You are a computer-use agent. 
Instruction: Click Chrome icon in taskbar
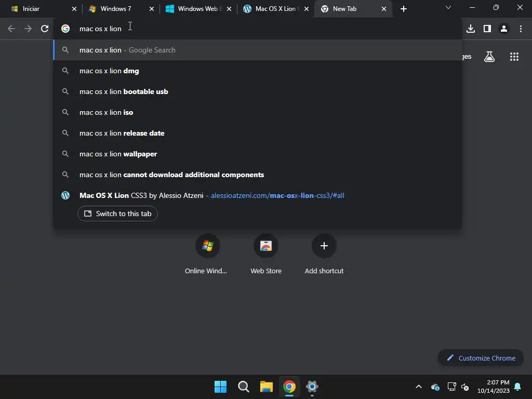[x=289, y=387]
